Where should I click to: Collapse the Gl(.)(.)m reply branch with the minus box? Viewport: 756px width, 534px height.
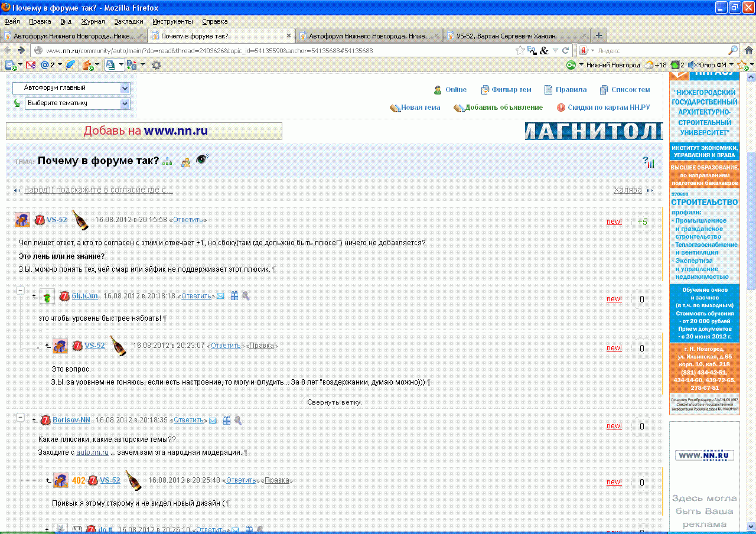point(20,291)
